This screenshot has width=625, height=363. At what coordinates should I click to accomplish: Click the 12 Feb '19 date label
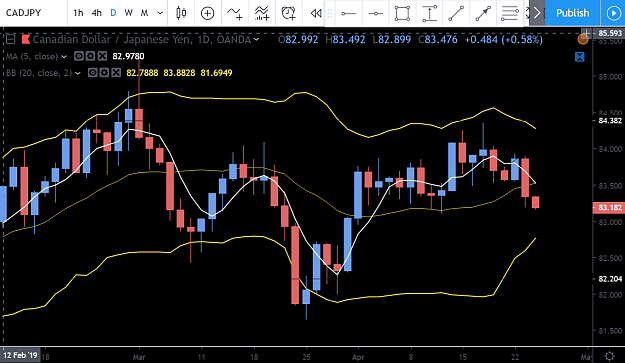pos(20,355)
